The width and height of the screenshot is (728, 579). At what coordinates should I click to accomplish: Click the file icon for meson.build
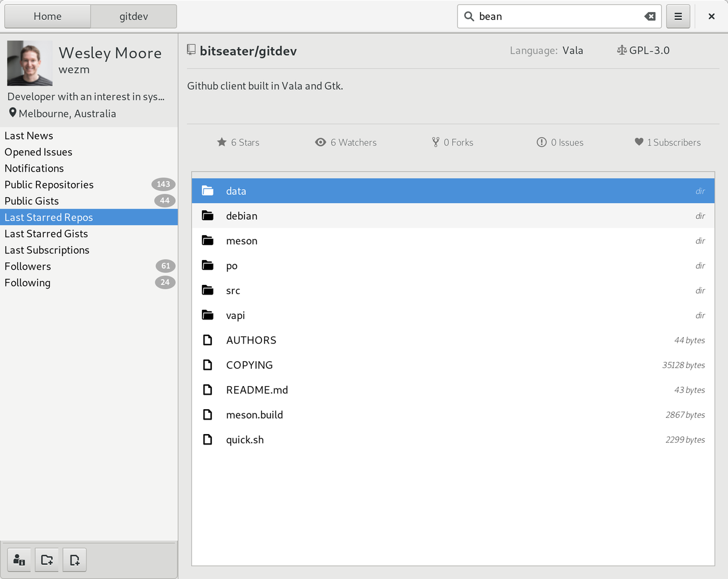[x=207, y=415]
